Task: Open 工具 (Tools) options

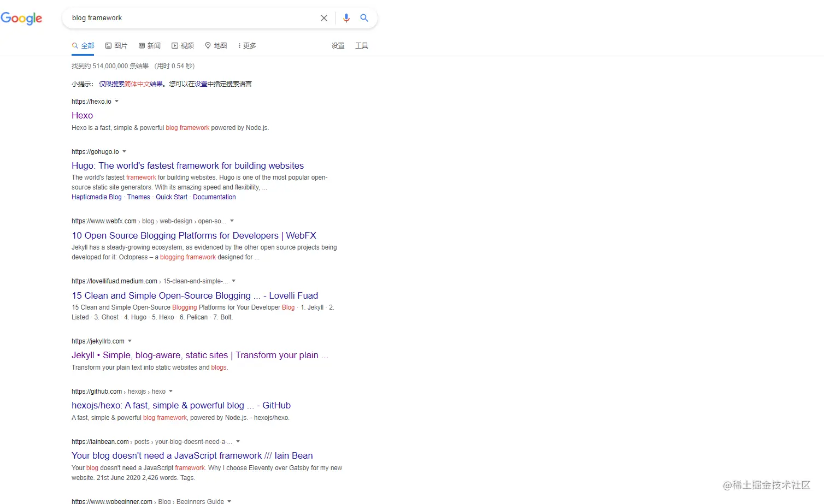Action: [362, 46]
